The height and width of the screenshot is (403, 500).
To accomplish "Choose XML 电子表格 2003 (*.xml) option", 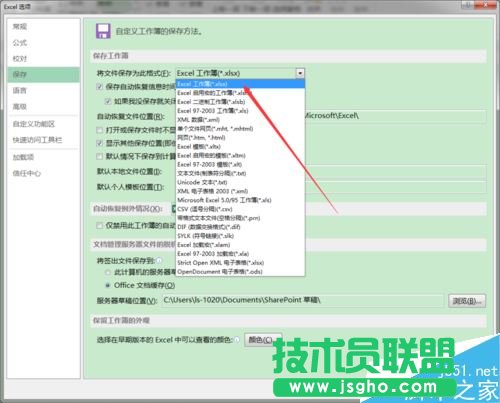I will click(240, 191).
